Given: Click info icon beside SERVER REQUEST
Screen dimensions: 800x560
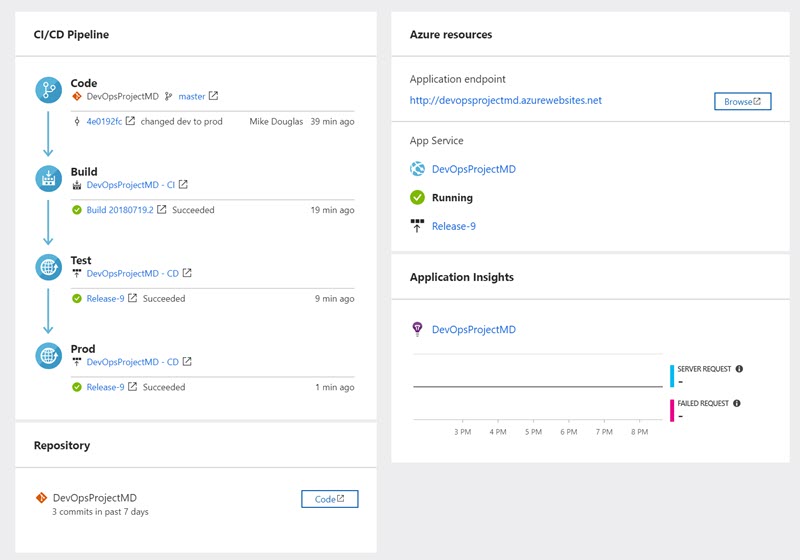Looking at the screenshot, I should (739, 369).
